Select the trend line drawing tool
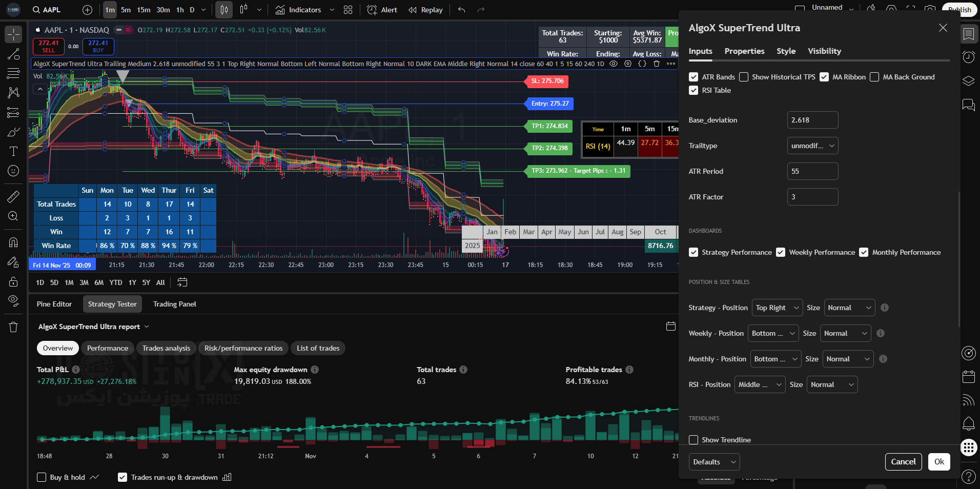This screenshot has height=489, width=980. pyautogui.click(x=13, y=54)
